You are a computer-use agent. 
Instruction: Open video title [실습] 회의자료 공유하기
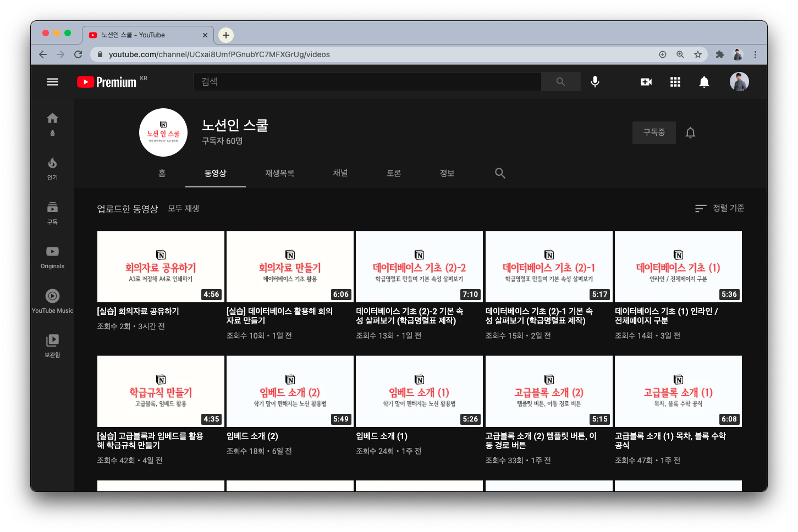pyautogui.click(x=138, y=311)
